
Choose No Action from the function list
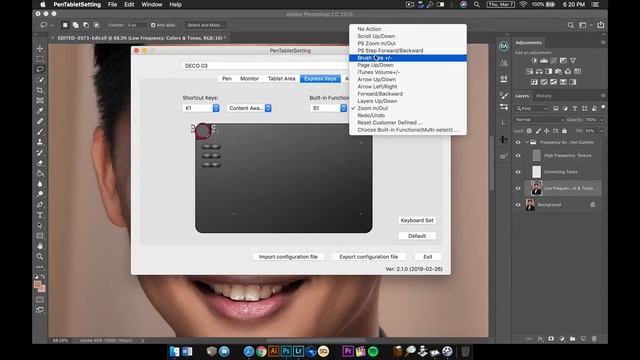coord(408,29)
